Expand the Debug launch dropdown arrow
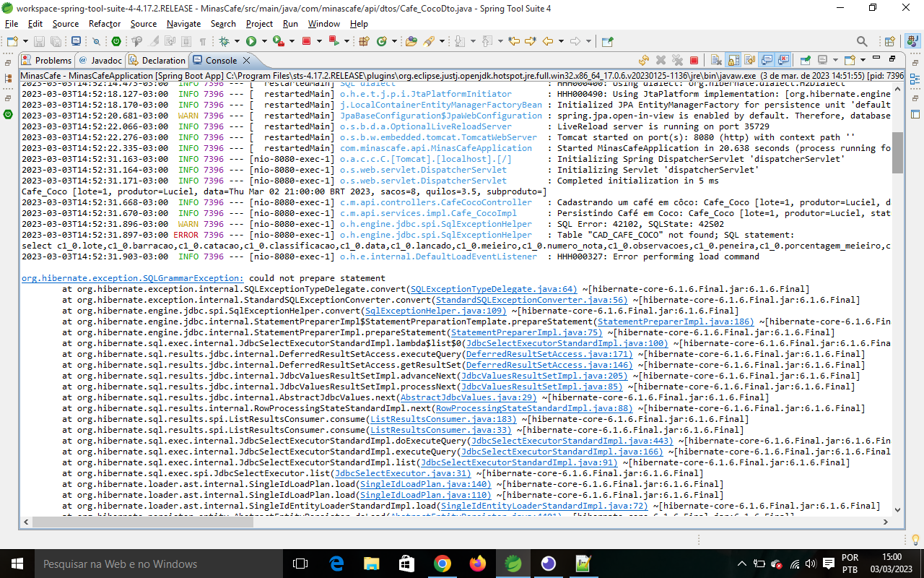Image resolution: width=924 pixels, height=578 pixels. [x=237, y=41]
